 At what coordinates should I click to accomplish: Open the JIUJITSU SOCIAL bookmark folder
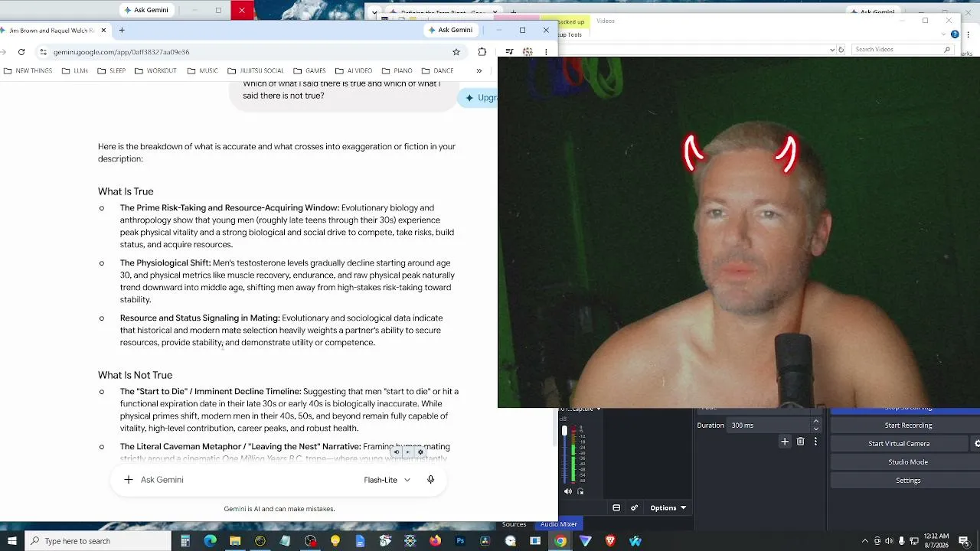pos(256,71)
